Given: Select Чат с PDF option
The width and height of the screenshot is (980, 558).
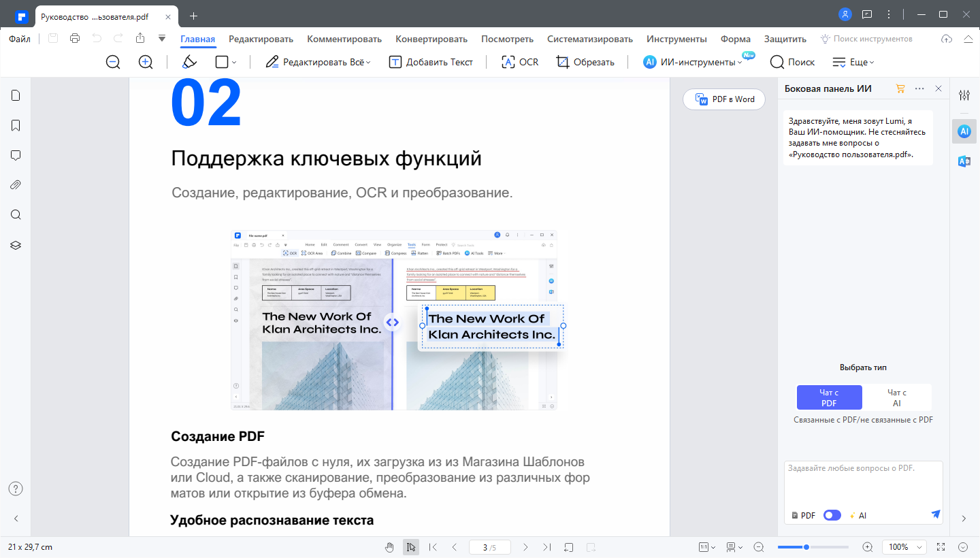Looking at the screenshot, I should pyautogui.click(x=829, y=397).
